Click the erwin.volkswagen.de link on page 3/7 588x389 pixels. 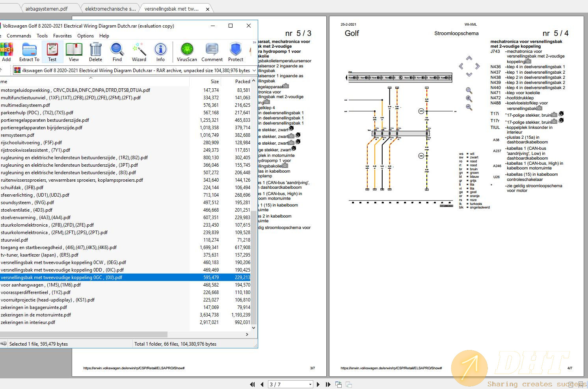(x=134, y=368)
